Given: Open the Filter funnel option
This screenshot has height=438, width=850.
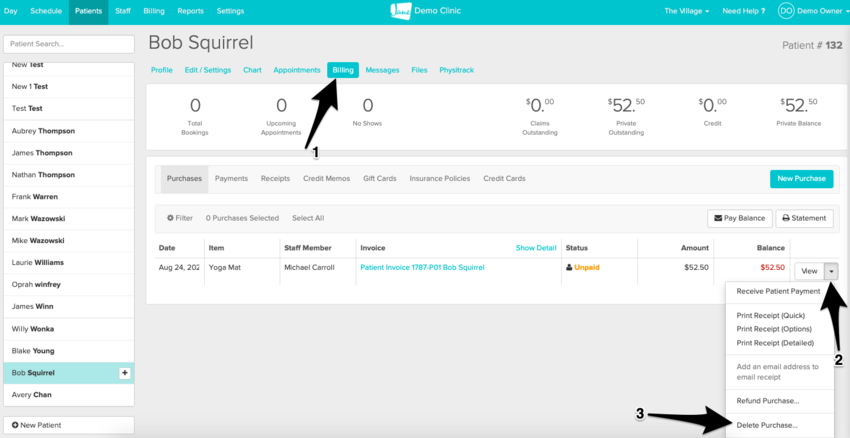Looking at the screenshot, I should click(180, 218).
